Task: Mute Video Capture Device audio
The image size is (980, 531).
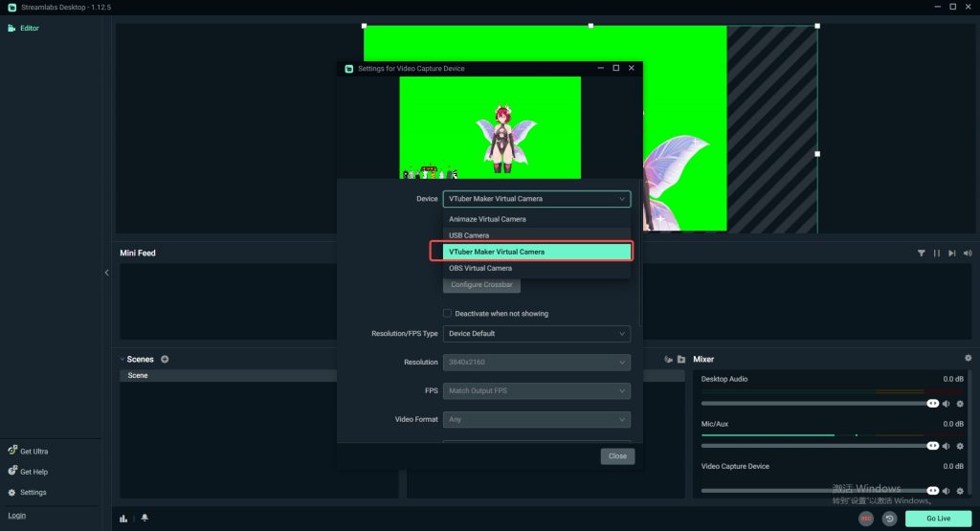Action: tap(947, 491)
